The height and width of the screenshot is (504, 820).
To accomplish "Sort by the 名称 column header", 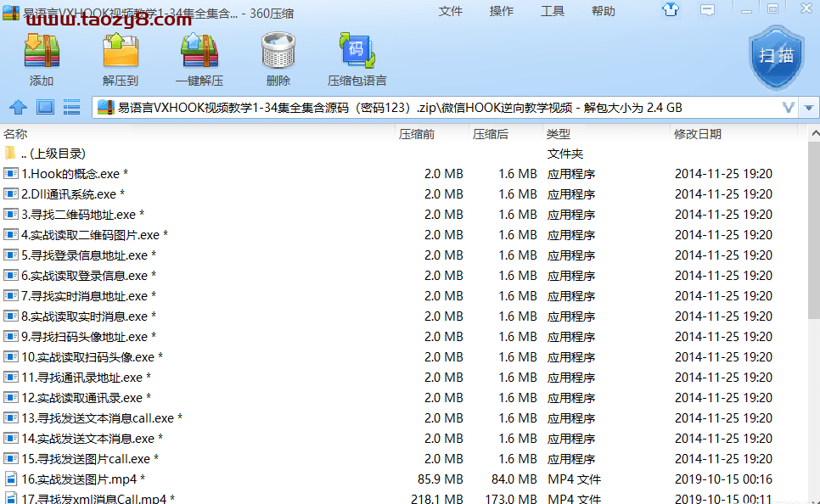I will 15,134.
